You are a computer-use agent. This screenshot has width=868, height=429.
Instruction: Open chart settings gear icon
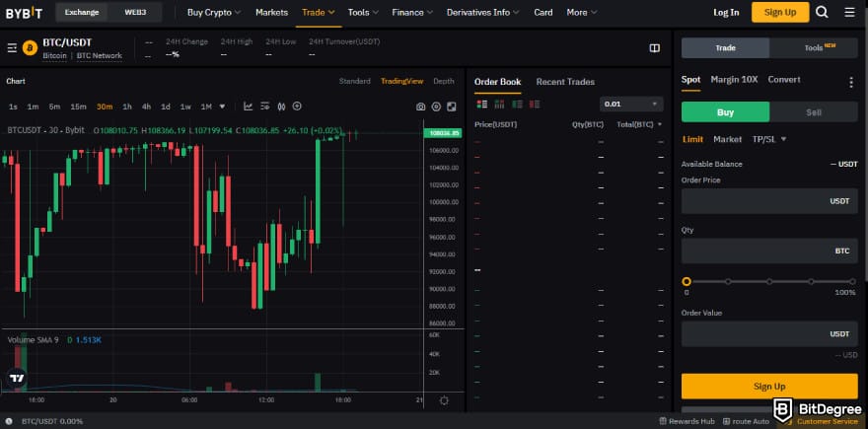(436, 107)
